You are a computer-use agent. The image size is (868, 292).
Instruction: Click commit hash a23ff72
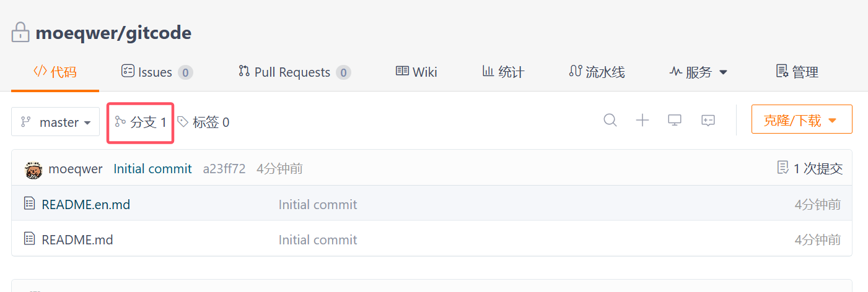point(224,168)
